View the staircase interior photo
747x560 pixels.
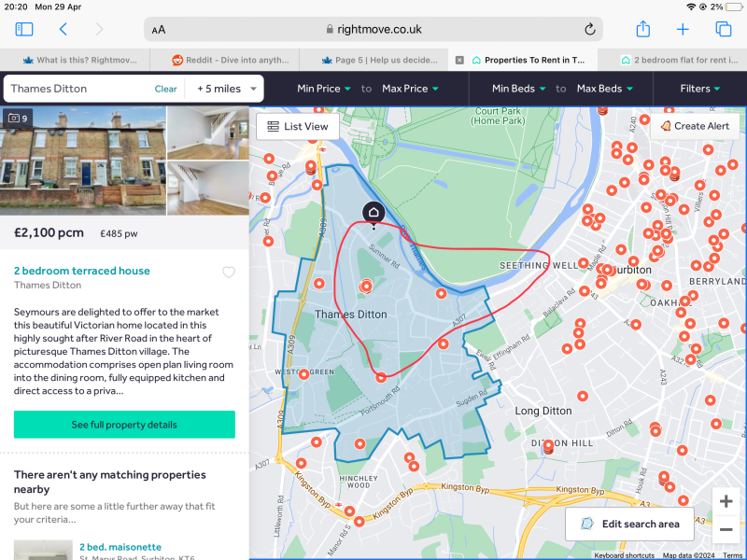coord(208,133)
